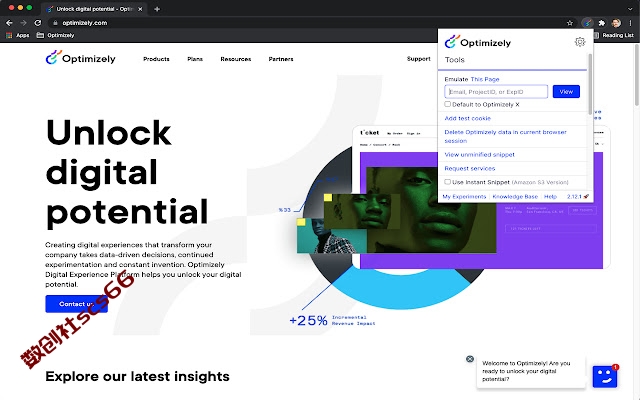This screenshot has height=400, width=640.
Task: Click the extension popup scrollbar
Action: [x=590, y=84]
